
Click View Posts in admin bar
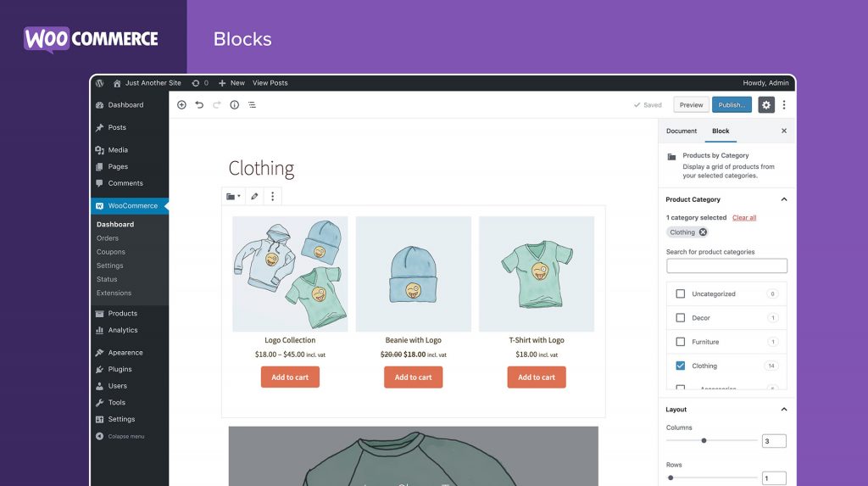click(270, 83)
